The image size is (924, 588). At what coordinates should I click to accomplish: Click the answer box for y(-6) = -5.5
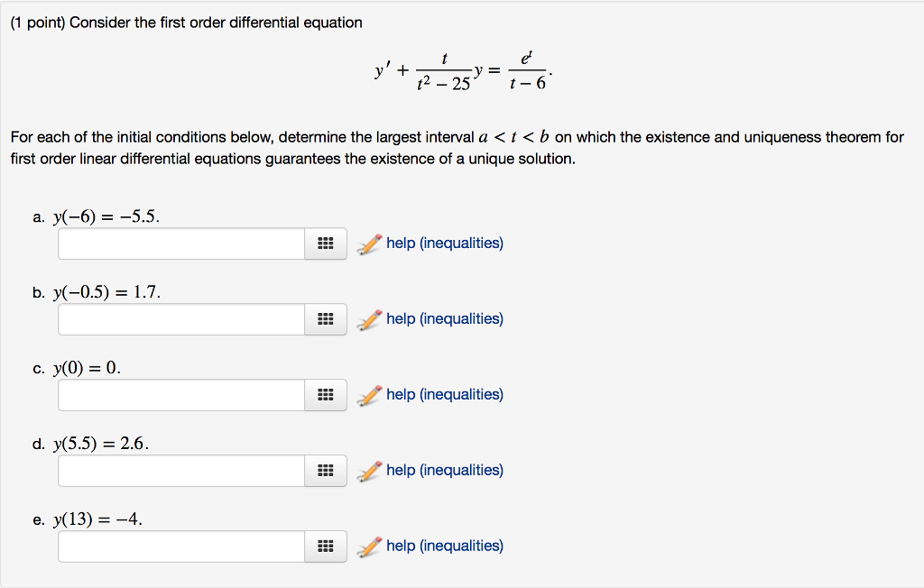180,243
